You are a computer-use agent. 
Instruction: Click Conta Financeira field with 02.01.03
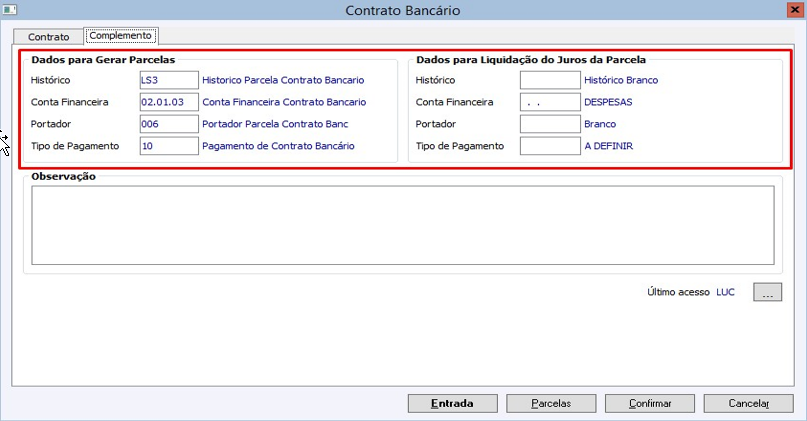tap(169, 102)
